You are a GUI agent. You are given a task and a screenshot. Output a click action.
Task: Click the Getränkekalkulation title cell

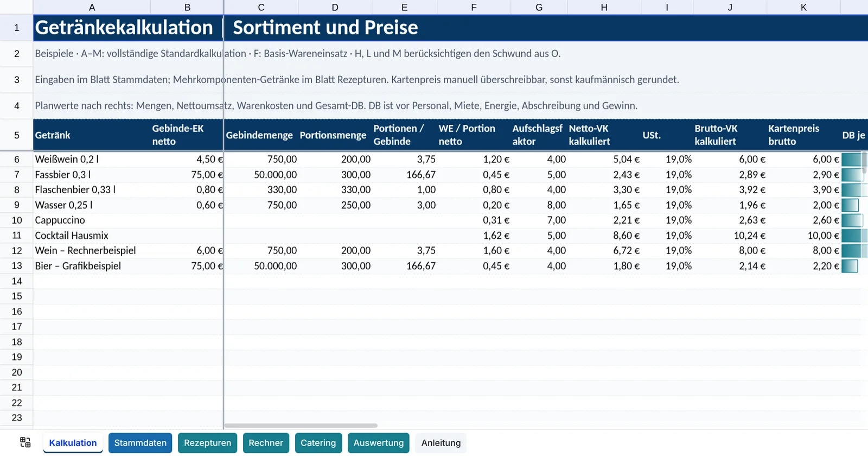[128, 28]
